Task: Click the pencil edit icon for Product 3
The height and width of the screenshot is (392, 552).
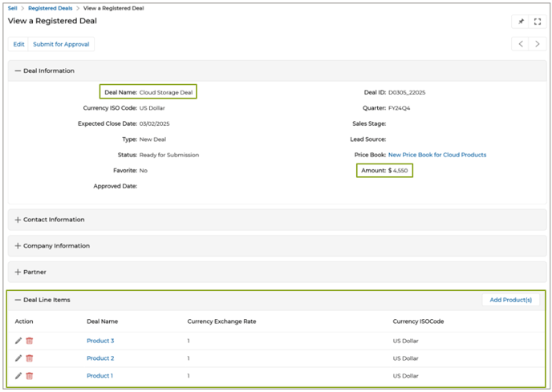Action: 18,341
